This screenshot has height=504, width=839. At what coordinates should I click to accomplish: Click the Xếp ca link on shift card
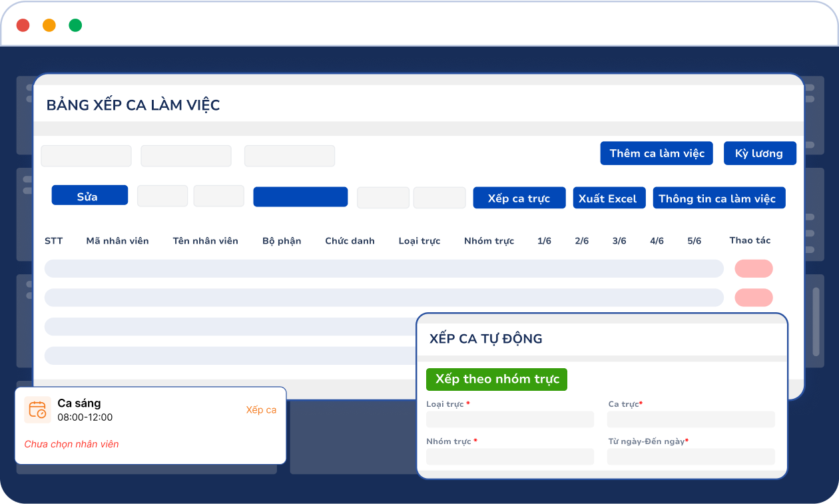pyautogui.click(x=261, y=409)
